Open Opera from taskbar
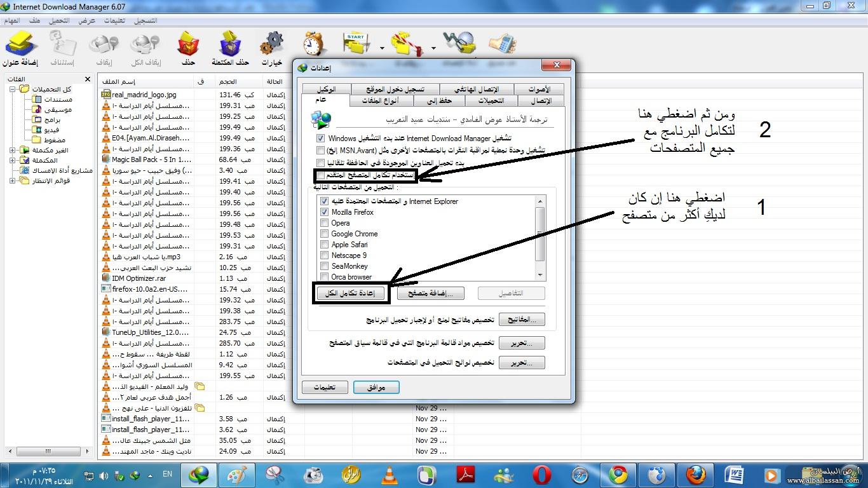Screen dimensions: 868x488 click(x=542, y=475)
